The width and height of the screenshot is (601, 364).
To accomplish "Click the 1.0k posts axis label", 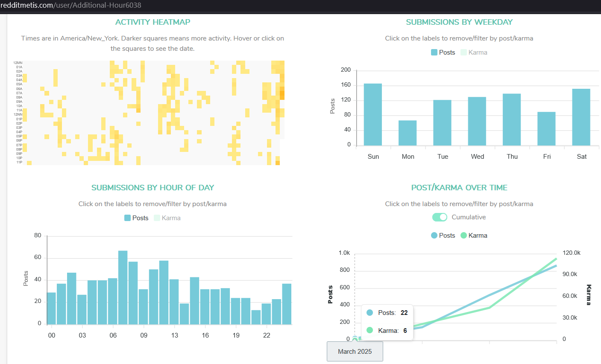I will pos(344,253).
